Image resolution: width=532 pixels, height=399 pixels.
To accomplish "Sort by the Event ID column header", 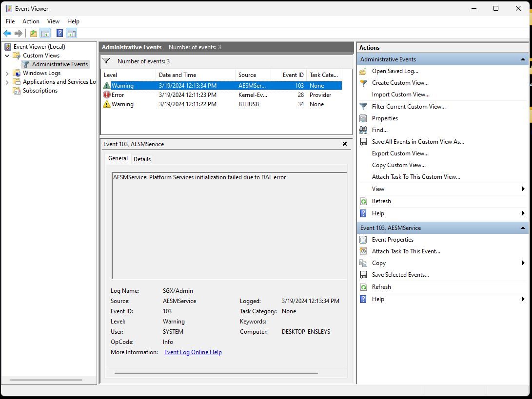I will click(289, 75).
